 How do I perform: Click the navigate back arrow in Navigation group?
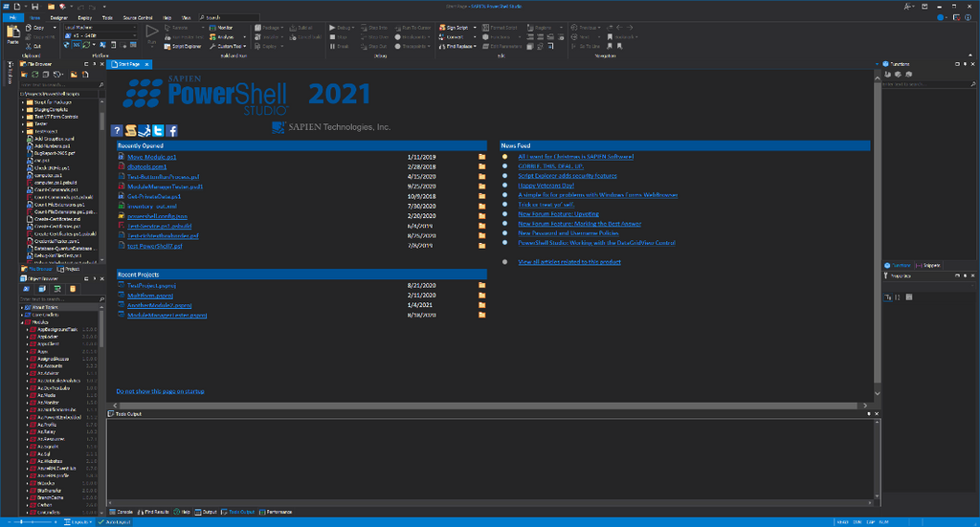(619, 28)
